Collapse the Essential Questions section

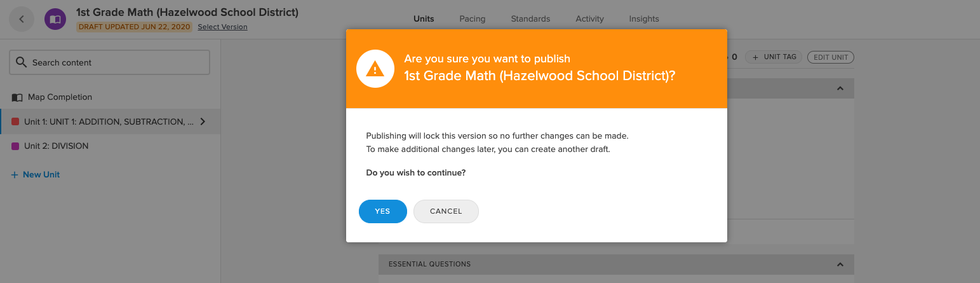840,264
